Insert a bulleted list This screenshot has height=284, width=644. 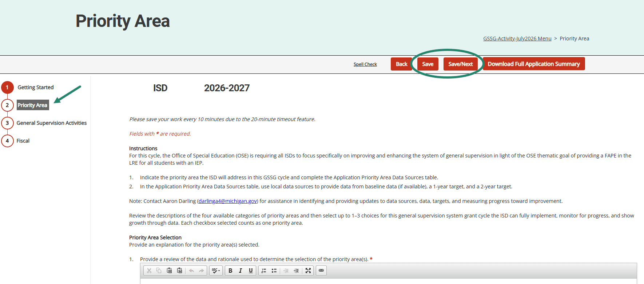(274, 271)
